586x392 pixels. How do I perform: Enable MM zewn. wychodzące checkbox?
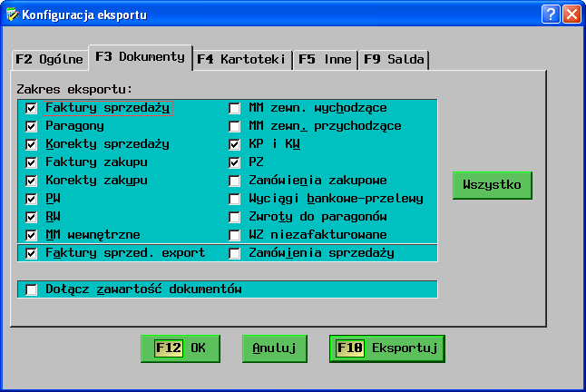(234, 108)
